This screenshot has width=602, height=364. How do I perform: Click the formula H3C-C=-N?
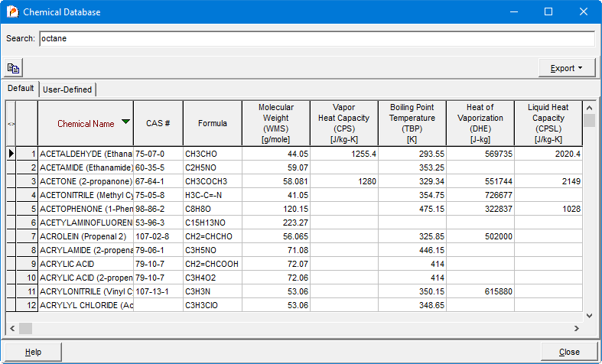(x=213, y=196)
